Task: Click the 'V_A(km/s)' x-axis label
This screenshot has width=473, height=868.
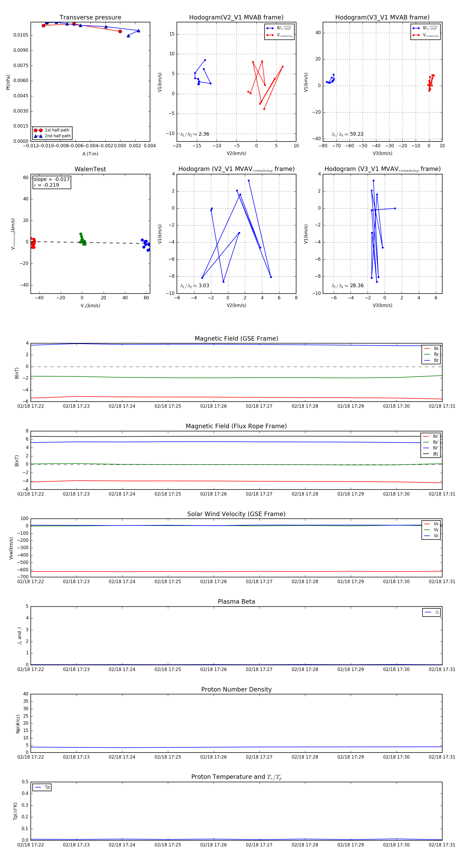Action: 90,306
